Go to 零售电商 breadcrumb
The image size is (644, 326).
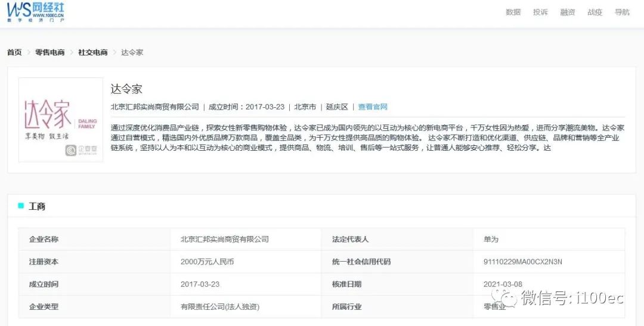coord(49,52)
